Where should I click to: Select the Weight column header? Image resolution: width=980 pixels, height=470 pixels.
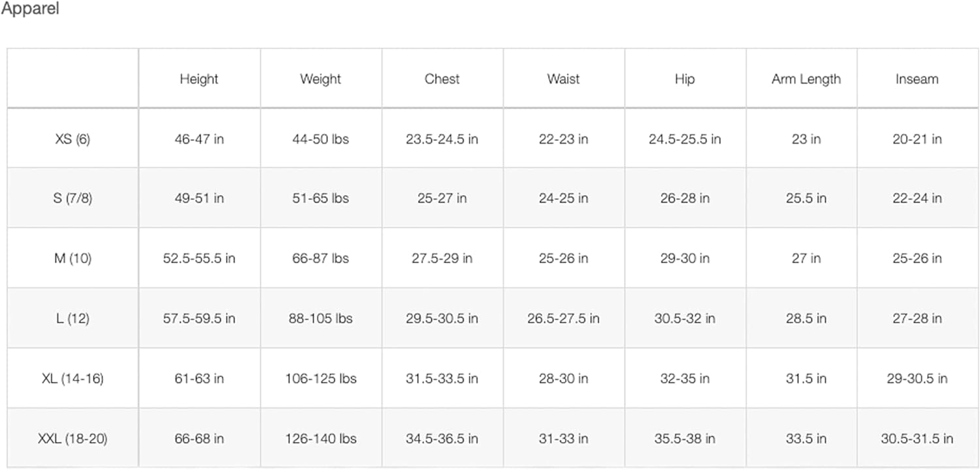pyautogui.click(x=320, y=79)
